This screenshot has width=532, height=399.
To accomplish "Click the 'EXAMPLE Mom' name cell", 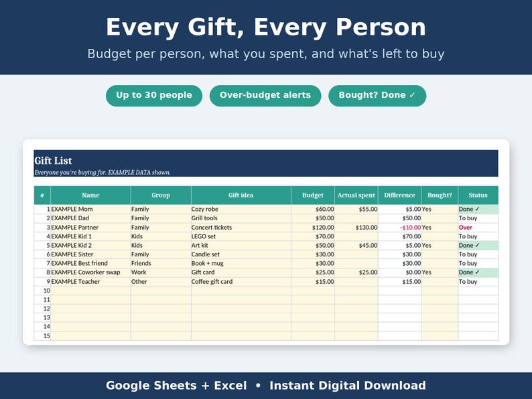I will pyautogui.click(x=90, y=209).
